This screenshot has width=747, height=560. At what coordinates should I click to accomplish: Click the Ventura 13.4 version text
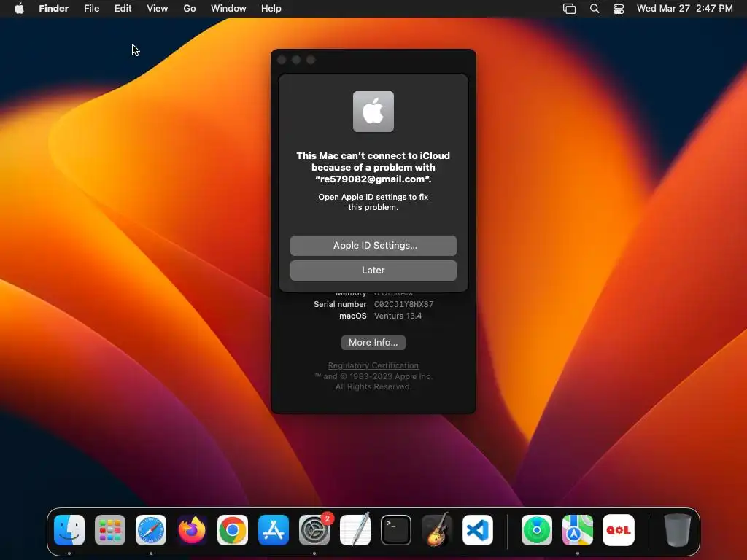(398, 316)
